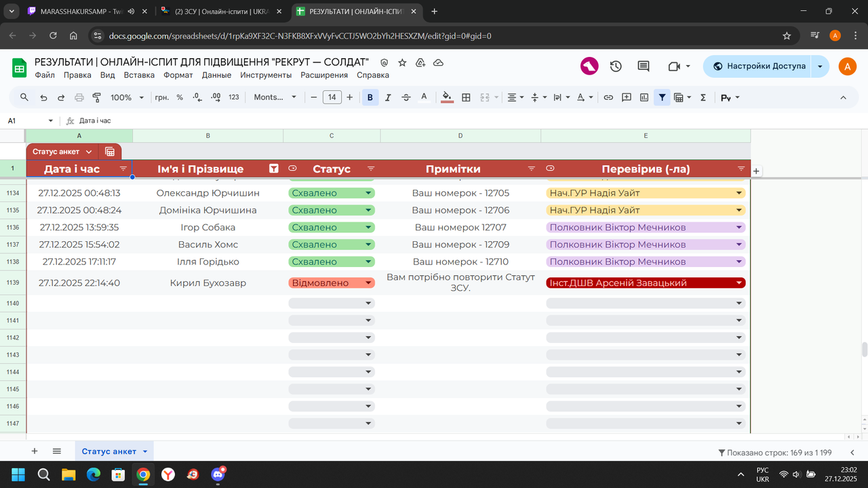Collapse the toolbar with chevron
Viewport: 868px width, 488px height.
(x=844, y=98)
